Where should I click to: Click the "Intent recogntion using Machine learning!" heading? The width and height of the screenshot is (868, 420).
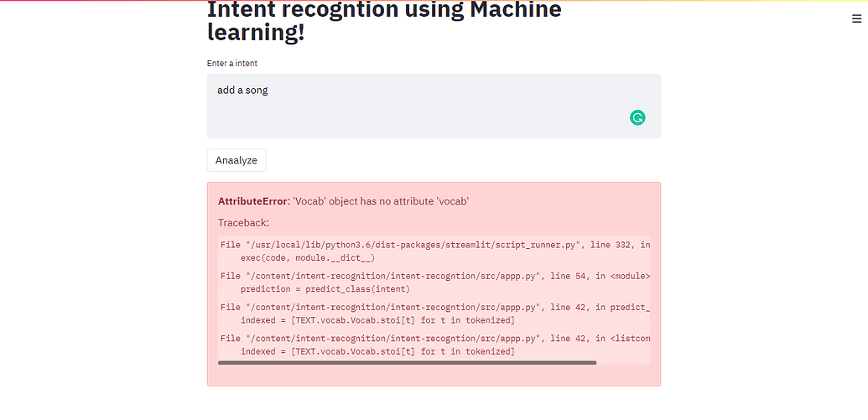[x=384, y=22]
